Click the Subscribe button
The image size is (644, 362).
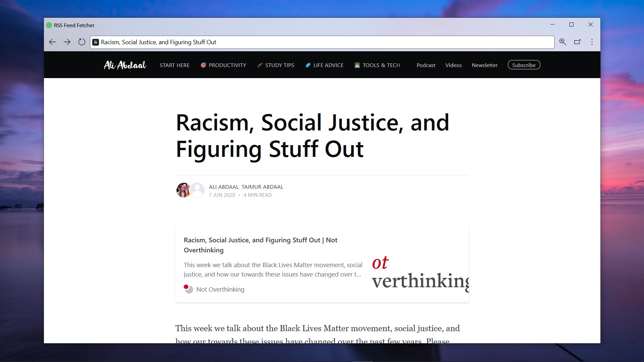pyautogui.click(x=524, y=65)
